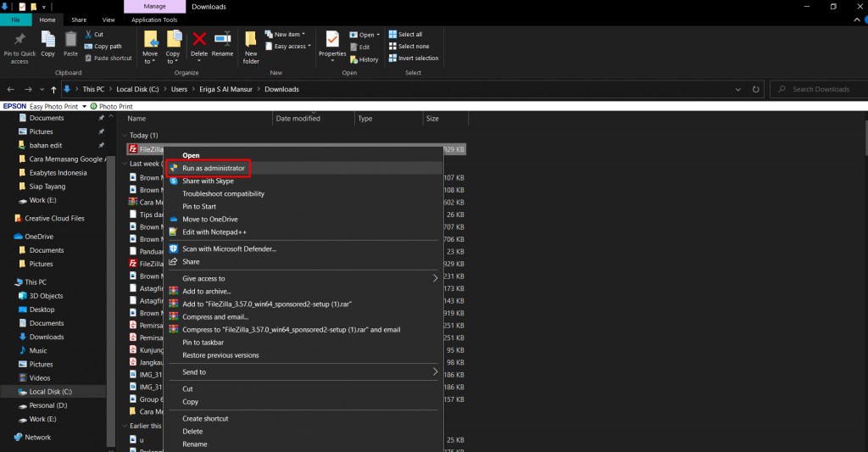Viewport: 868px width, 452px height.
Task: Click Select none in ribbon
Action: [409, 47]
